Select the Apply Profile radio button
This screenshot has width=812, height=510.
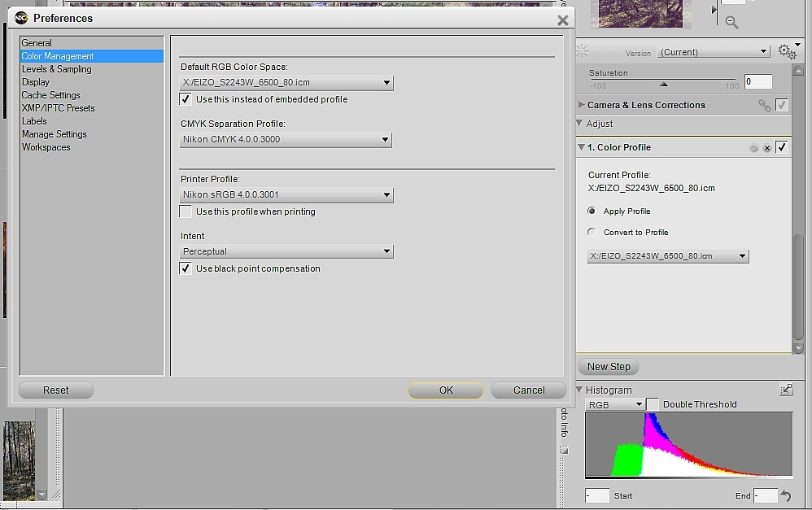coord(592,211)
